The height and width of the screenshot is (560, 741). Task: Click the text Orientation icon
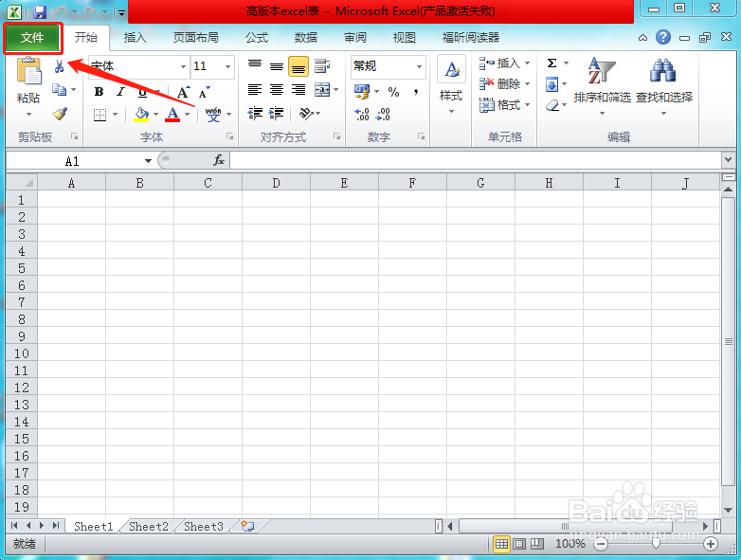coord(306,114)
